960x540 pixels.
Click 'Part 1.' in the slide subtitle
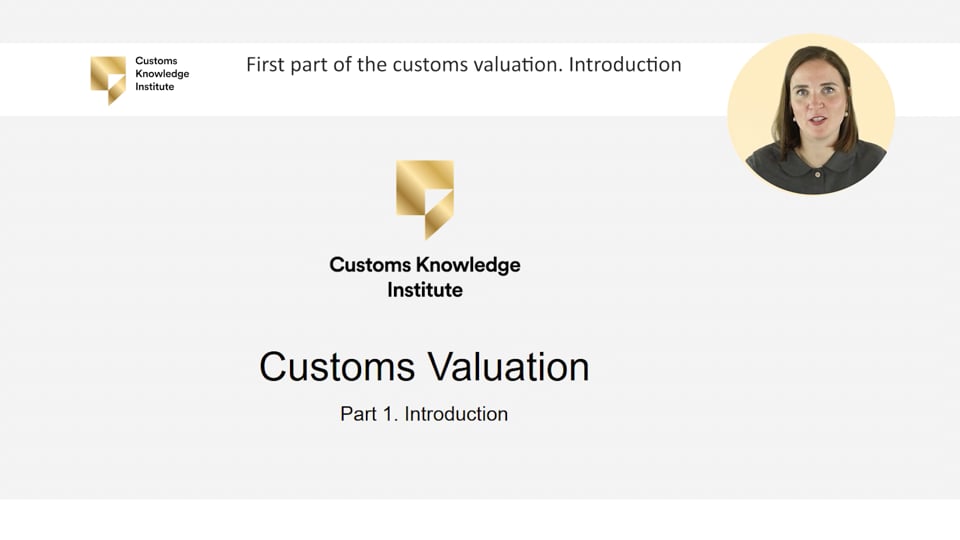tap(369, 414)
